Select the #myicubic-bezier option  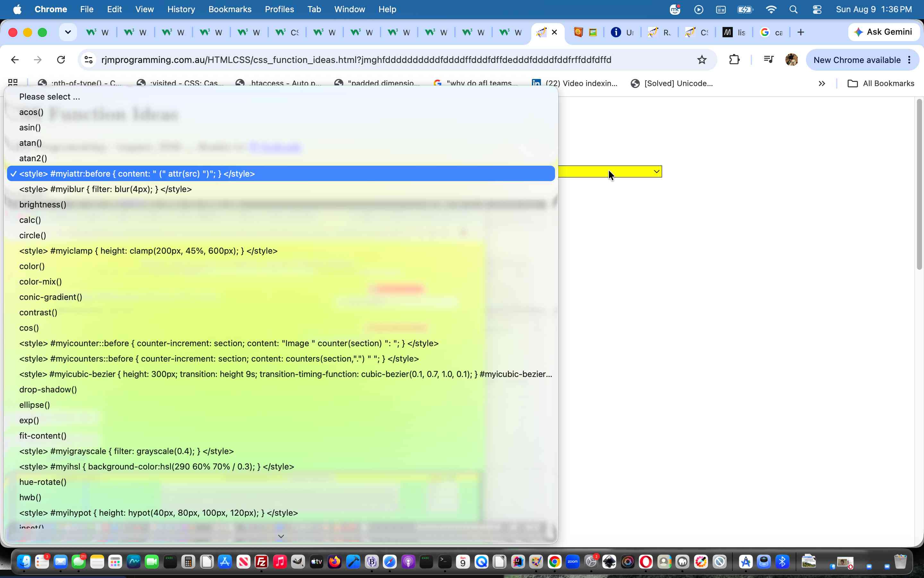coord(281,374)
